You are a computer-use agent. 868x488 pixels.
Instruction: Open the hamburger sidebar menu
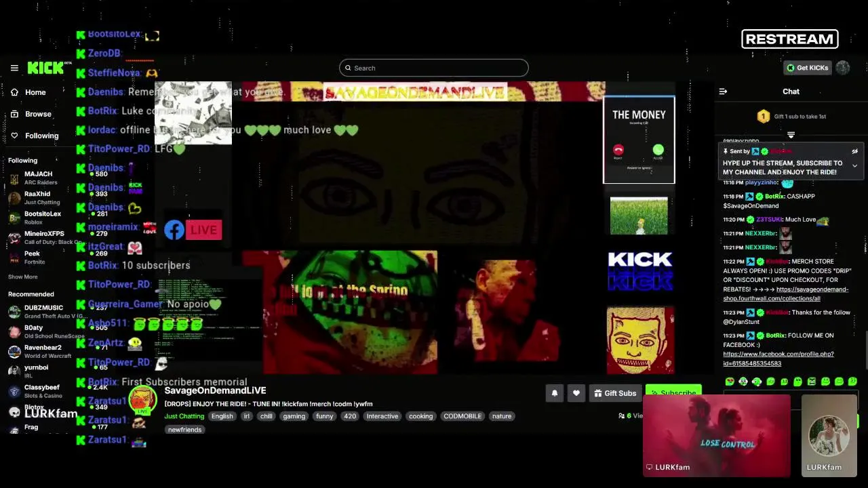(14, 68)
